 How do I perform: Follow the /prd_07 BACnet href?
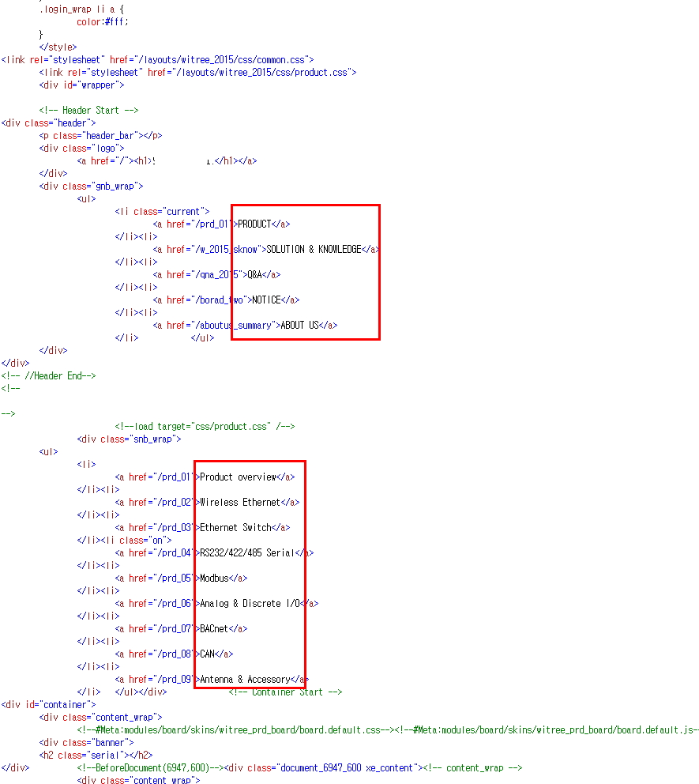(175, 628)
